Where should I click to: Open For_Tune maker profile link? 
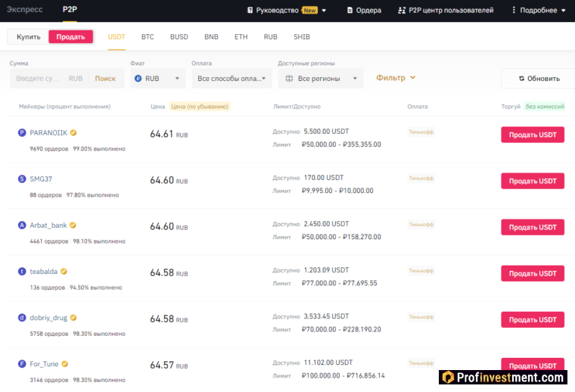tap(44, 364)
